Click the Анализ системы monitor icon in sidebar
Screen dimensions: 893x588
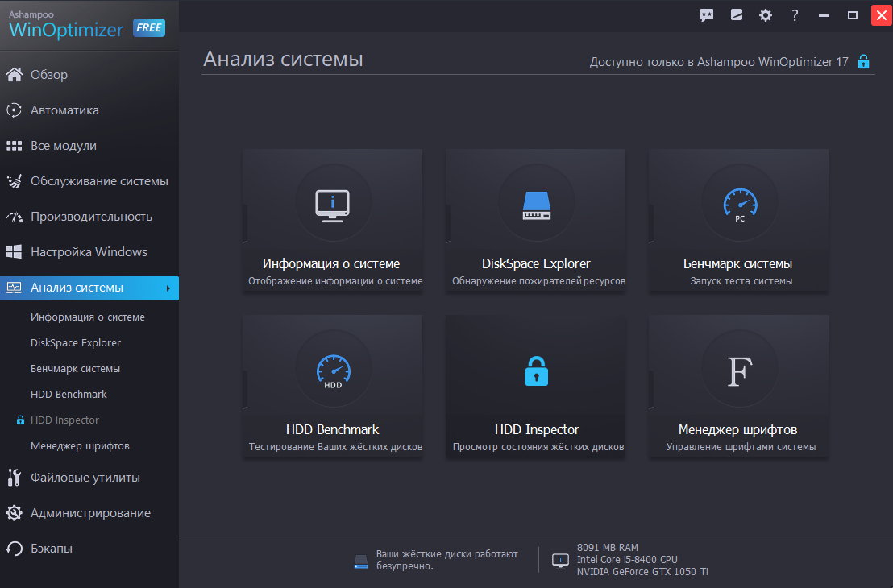15,288
